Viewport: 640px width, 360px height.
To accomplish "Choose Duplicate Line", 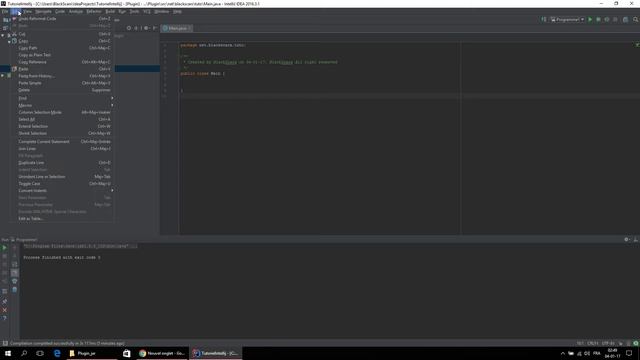I will coord(62,162).
